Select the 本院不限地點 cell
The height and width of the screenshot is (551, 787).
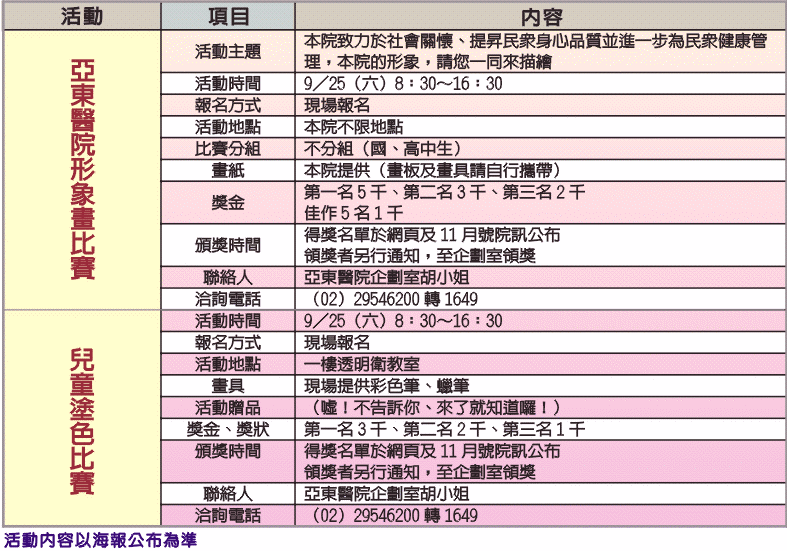(x=541, y=127)
